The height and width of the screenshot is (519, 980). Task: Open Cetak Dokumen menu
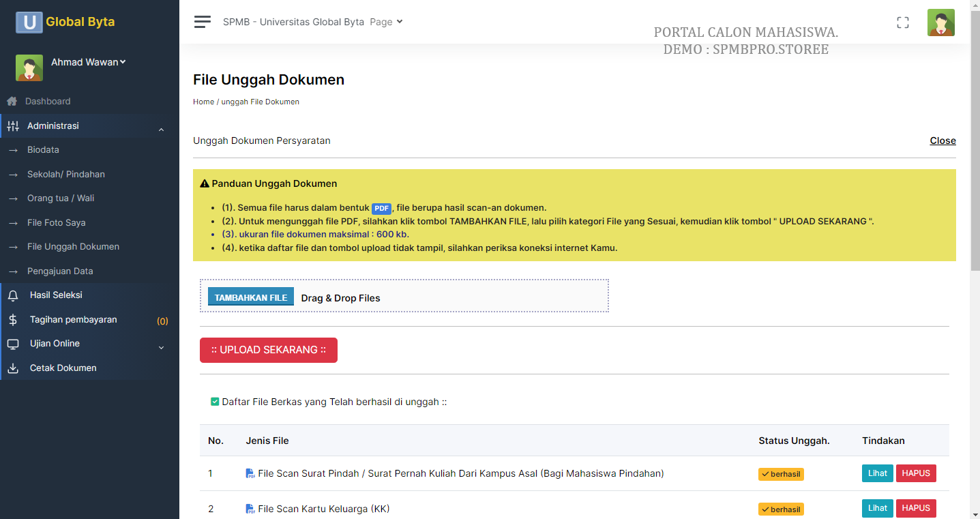click(63, 368)
